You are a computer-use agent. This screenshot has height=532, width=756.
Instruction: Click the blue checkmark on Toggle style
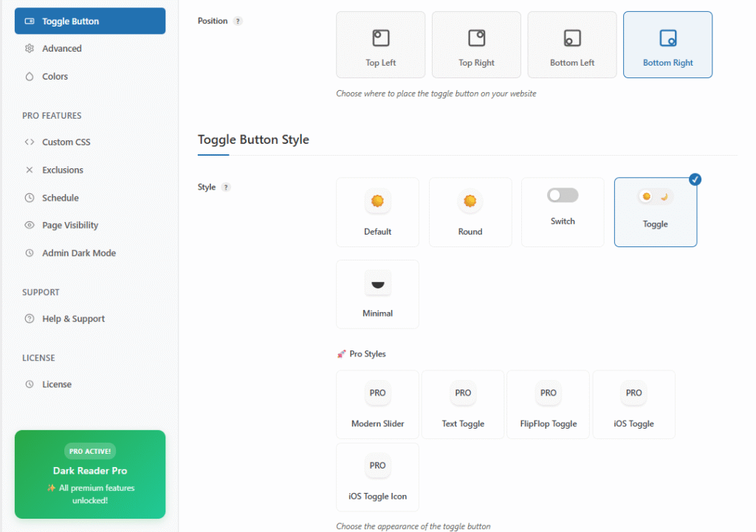pos(695,180)
